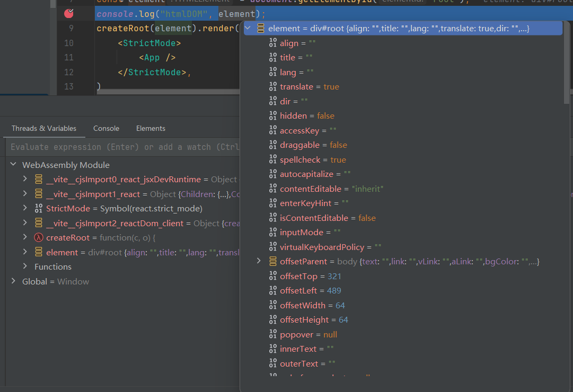Viewport: 573px width, 392px height.
Task: Select the offsetHeight = 64 row
Action: [x=402, y=319]
